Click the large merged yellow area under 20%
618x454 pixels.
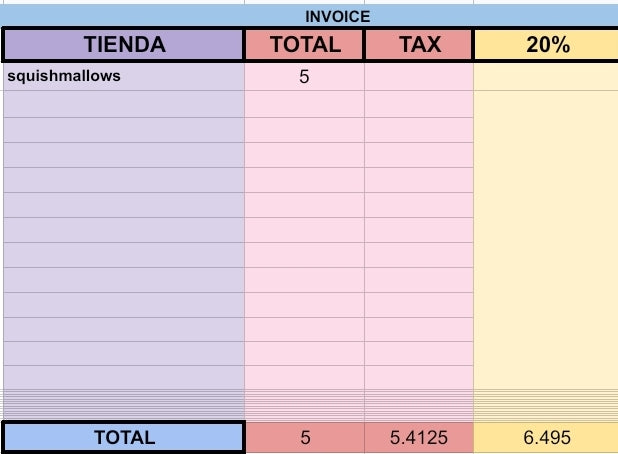[x=546, y=250]
